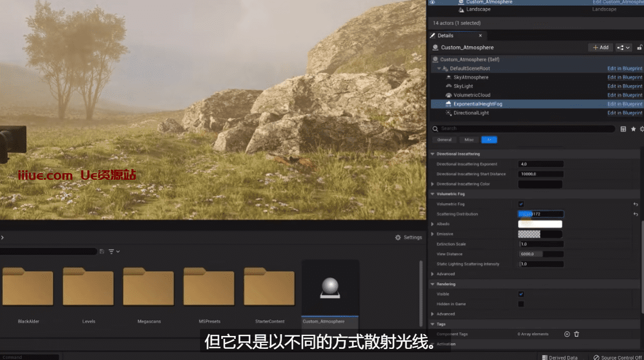
Task: Click Edit in Blueprint for SkyLight
Action: coord(625,86)
